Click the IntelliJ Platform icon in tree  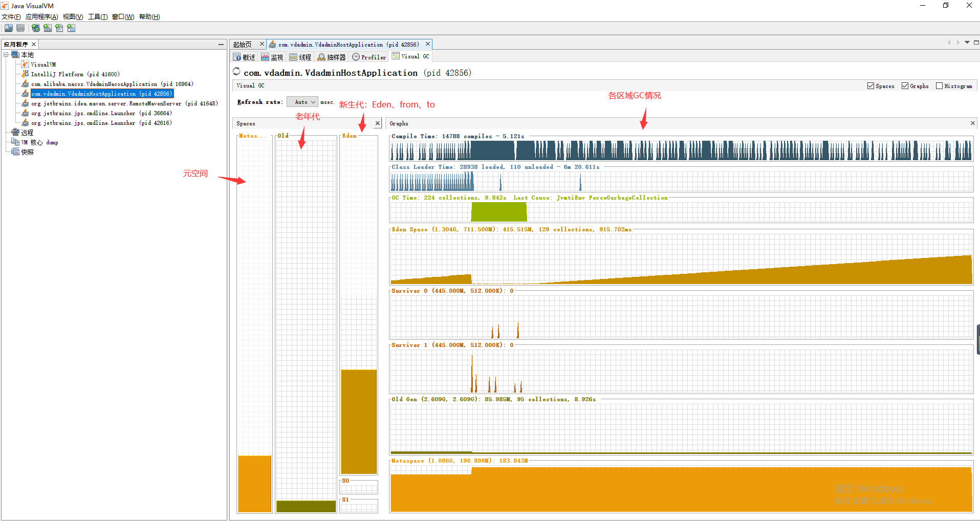click(25, 74)
